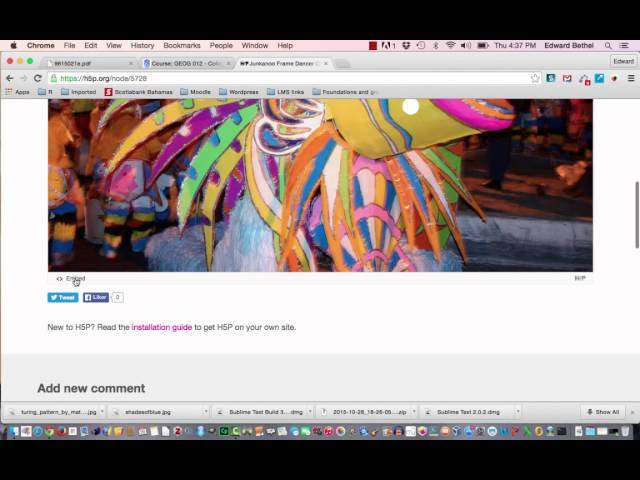Open the Apple menu
This screenshot has width=640, height=480.
(13, 45)
